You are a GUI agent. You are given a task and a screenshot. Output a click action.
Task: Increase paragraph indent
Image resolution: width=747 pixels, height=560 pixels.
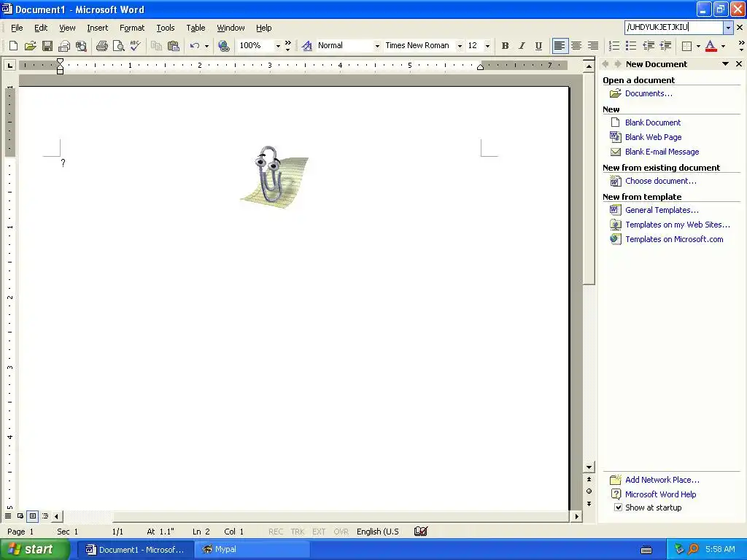[665, 46]
